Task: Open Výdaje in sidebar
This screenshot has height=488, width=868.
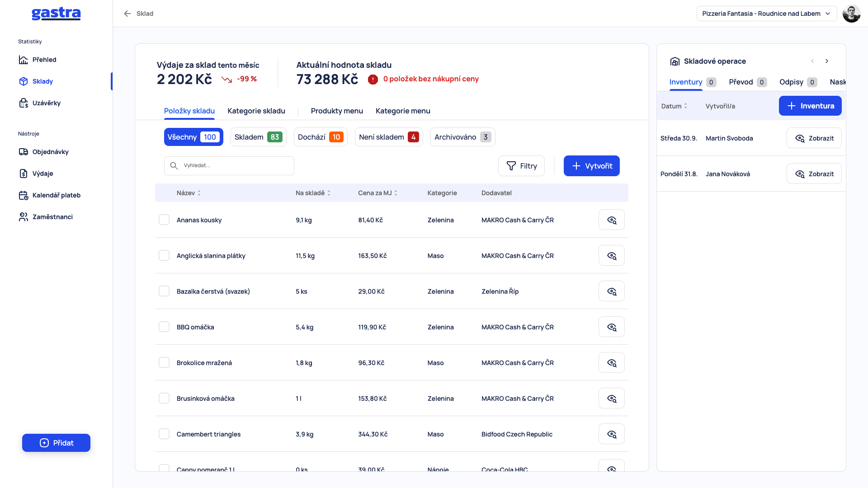Action: pos(36,174)
